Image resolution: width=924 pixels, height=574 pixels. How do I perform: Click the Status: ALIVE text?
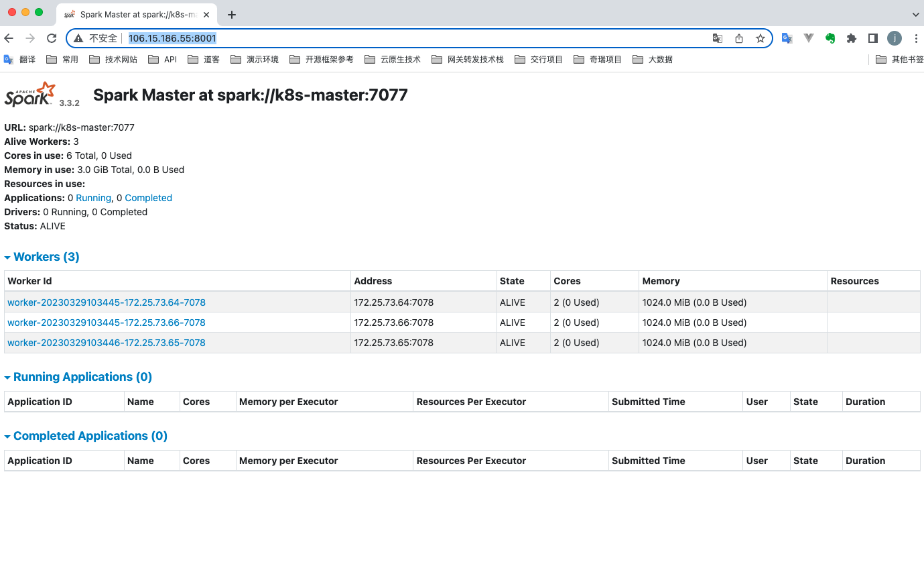[35, 226]
